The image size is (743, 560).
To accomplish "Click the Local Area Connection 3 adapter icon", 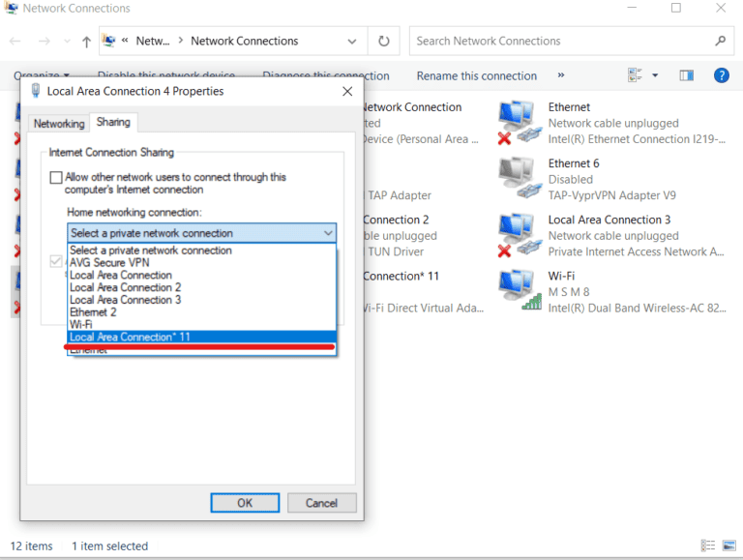I will point(520,235).
